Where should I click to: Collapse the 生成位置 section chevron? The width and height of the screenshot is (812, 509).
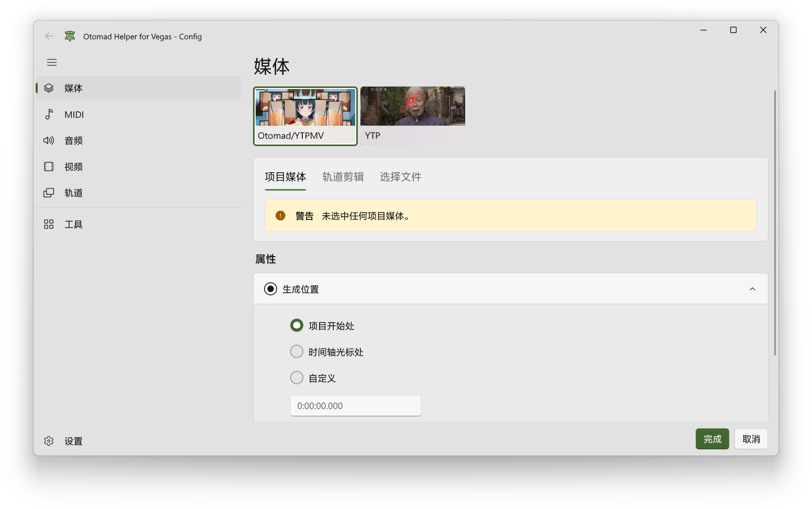tap(752, 289)
